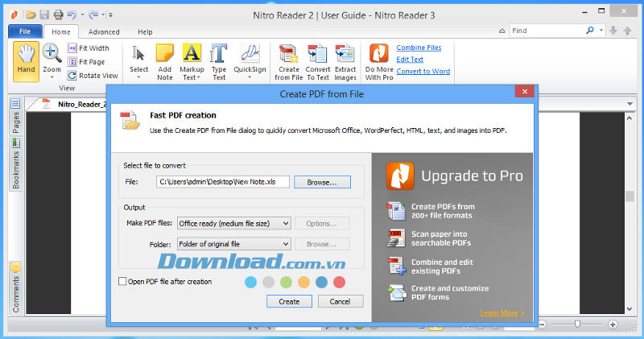Redo using quick access arrow
Image resolution: width=644 pixels, height=339 pixels.
(93, 15)
